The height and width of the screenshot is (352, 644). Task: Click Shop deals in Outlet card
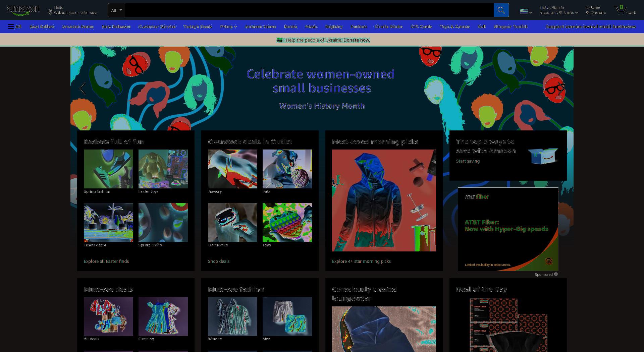click(219, 261)
